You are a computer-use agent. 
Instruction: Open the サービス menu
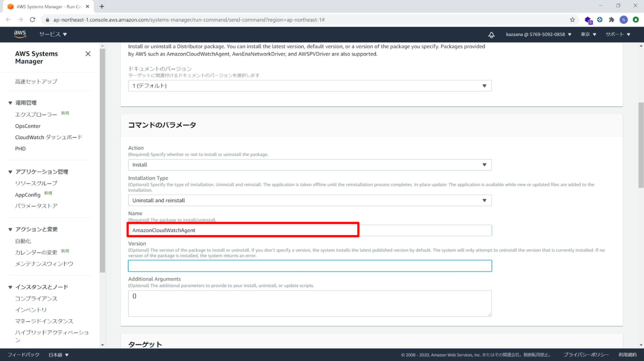53,34
